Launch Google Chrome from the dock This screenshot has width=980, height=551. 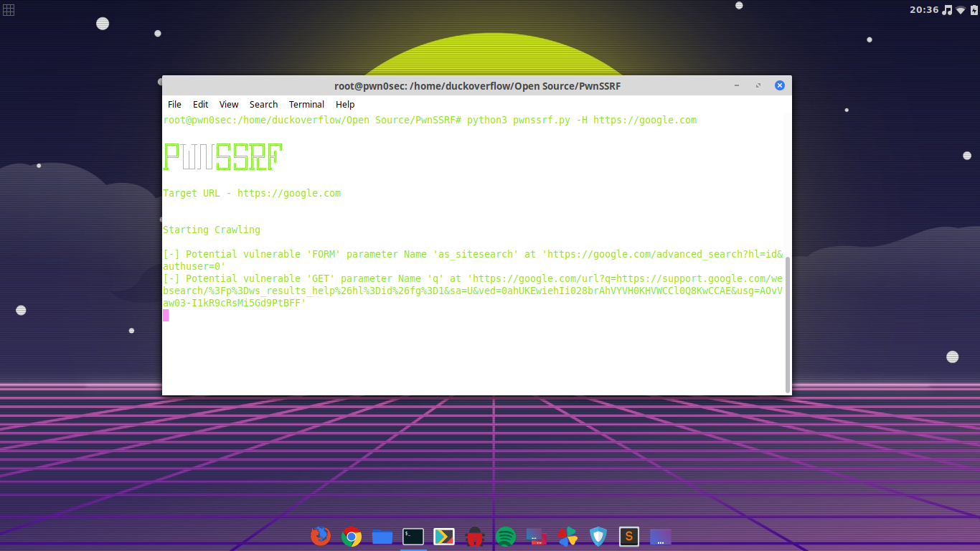[x=352, y=536]
